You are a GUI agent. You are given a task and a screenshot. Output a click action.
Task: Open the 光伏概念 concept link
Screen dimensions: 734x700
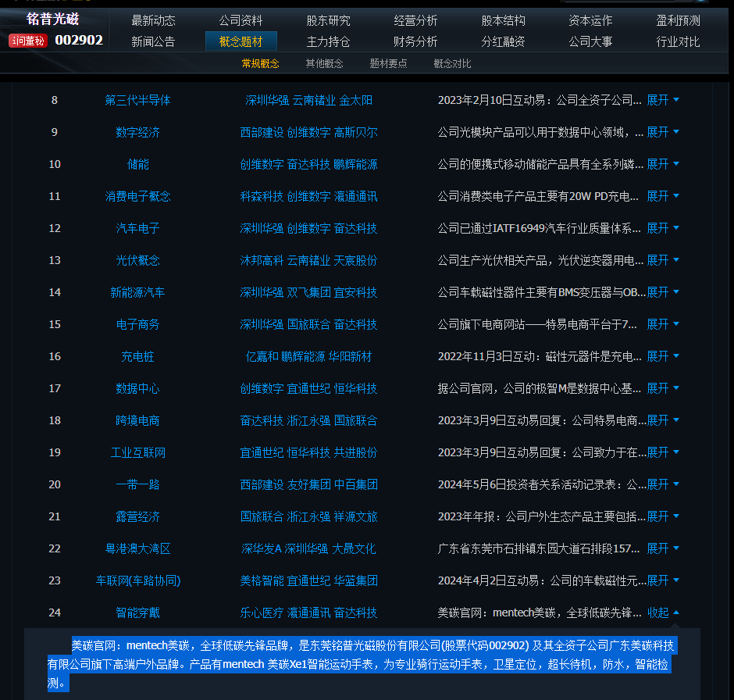[x=137, y=260]
